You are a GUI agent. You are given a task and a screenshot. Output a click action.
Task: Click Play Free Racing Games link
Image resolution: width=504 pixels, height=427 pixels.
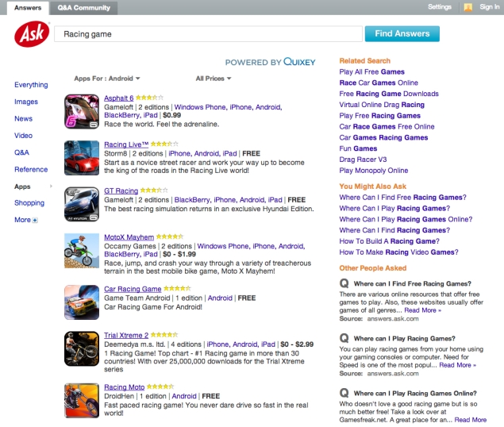(x=380, y=115)
